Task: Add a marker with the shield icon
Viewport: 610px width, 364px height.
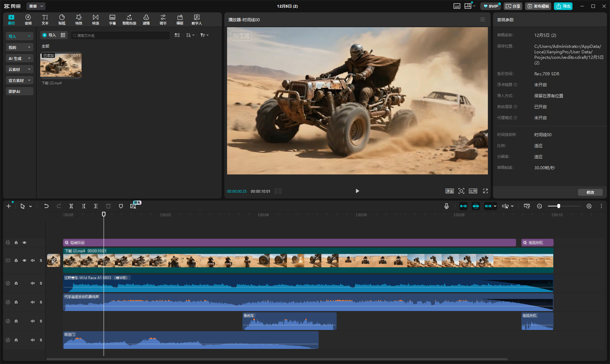Action: (121, 206)
